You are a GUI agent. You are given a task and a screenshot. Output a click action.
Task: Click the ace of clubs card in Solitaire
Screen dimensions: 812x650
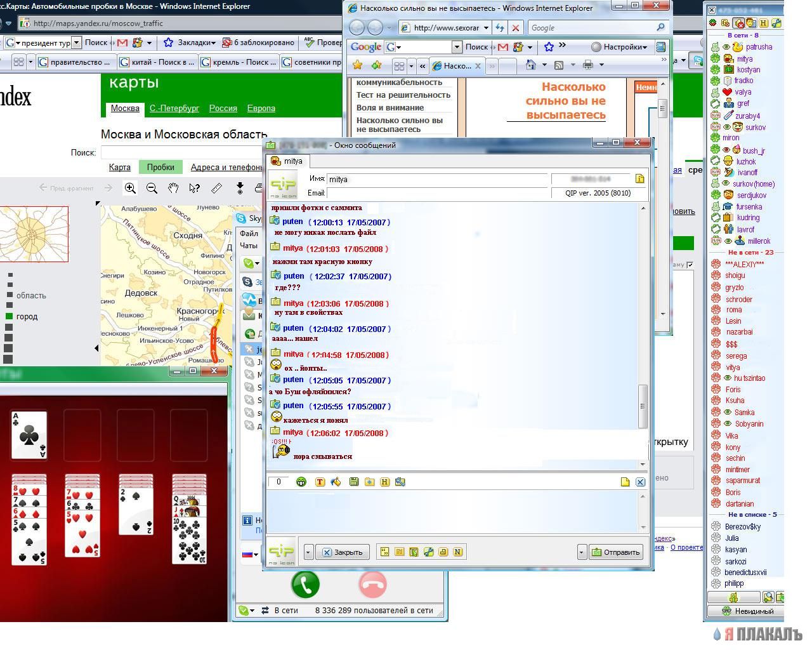(x=29, y=435)
